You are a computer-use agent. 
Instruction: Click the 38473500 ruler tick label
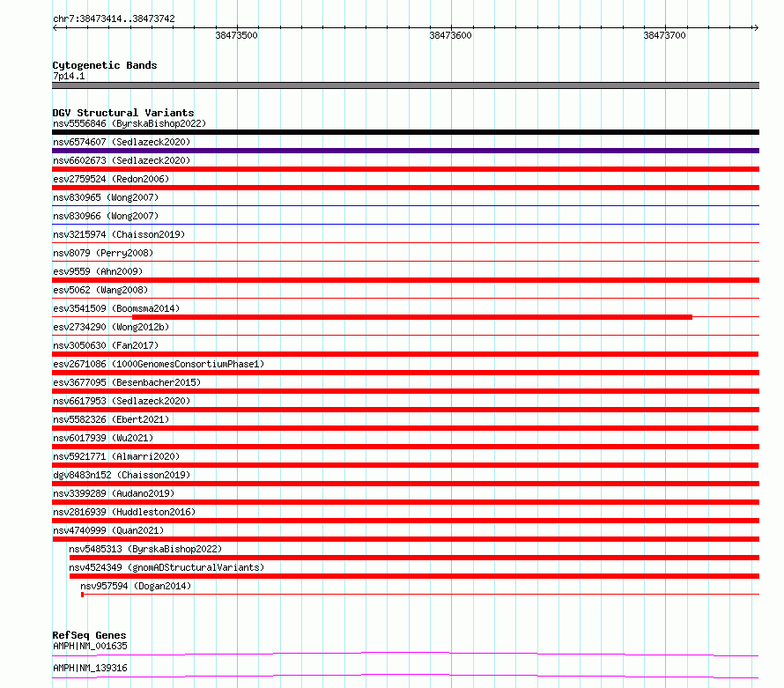pos(236,35)
